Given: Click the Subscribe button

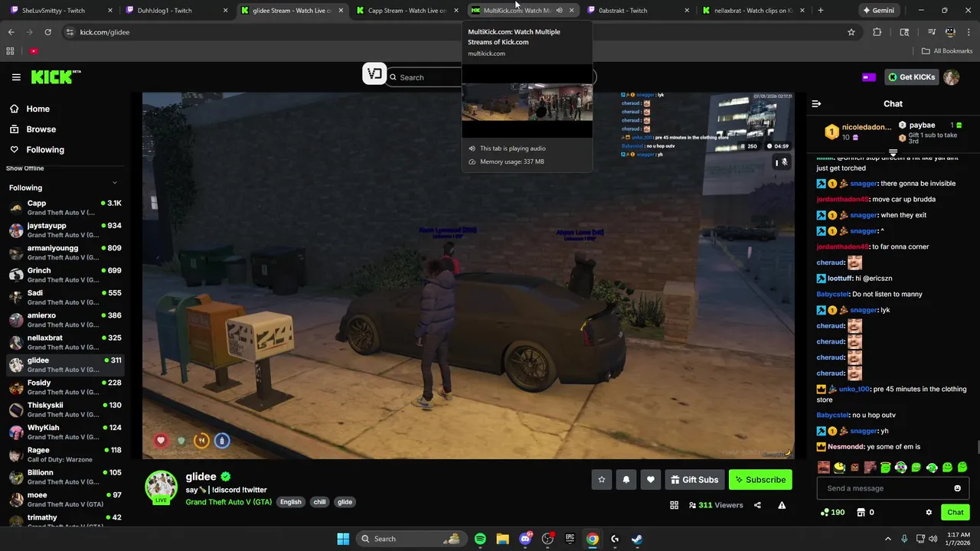Looking at the screenshot, I should (760, 480).
